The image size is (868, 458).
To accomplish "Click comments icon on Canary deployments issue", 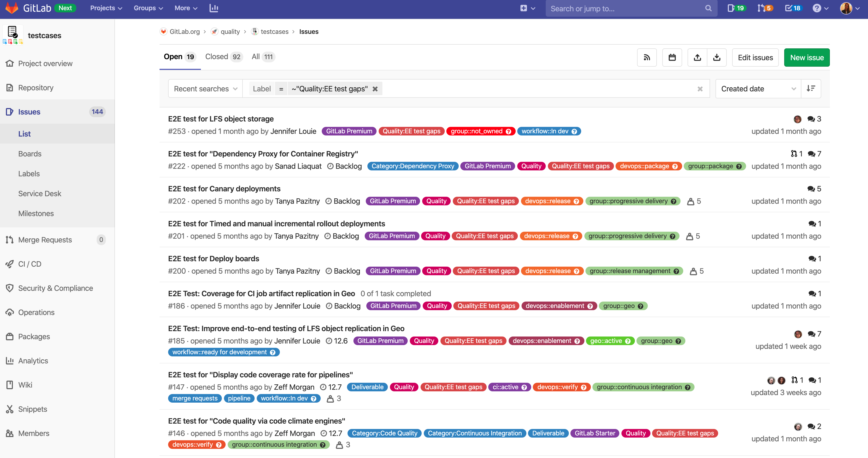I will pyautogui.click(x=811, y=189).
